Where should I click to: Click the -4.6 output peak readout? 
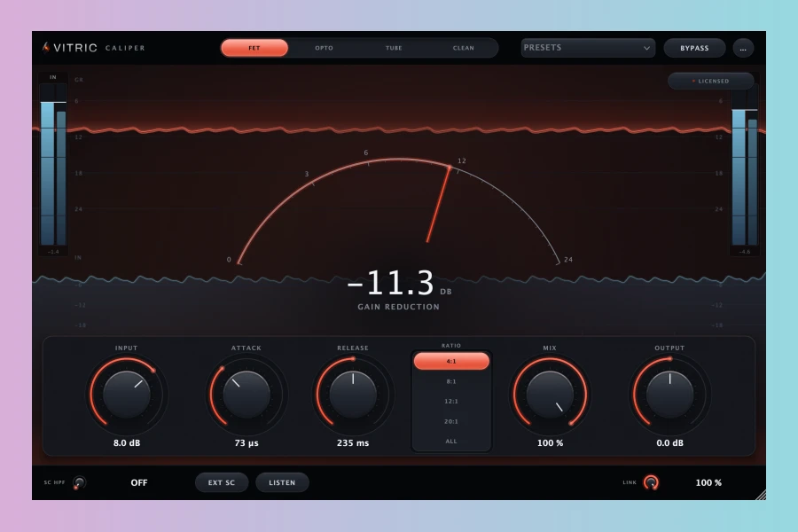tap(745, 252)
